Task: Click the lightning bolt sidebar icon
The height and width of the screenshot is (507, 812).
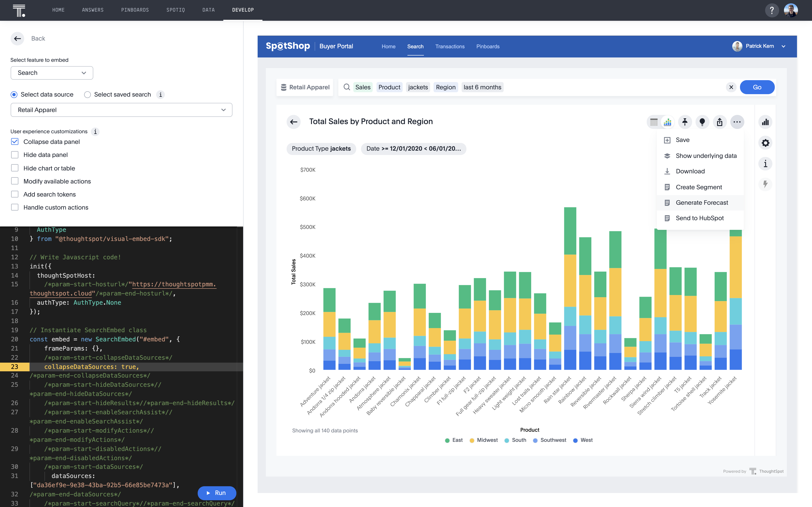Action: point(765,184)
